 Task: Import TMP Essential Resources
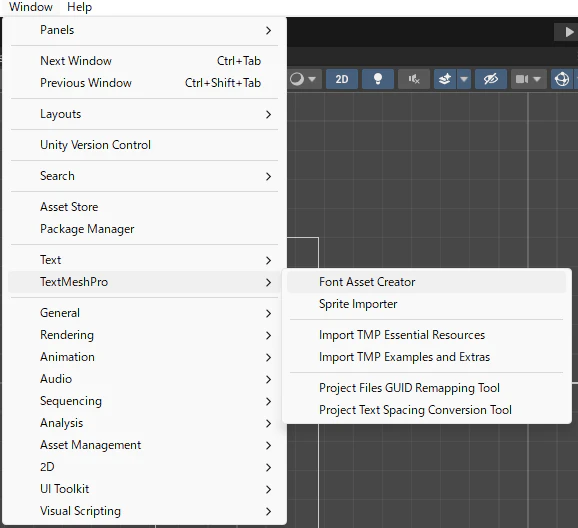pos(426,335)
